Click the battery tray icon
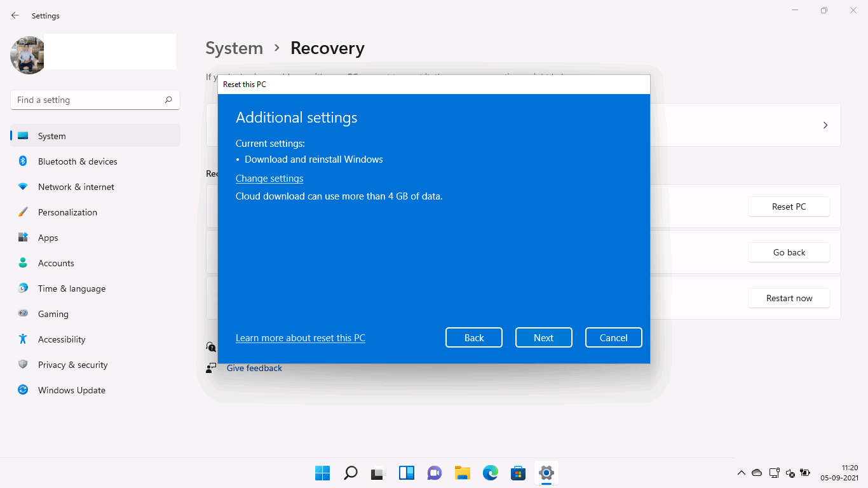The width and height of the screenshot is (868, 488). pyautogui.click(x=805, y=473)
